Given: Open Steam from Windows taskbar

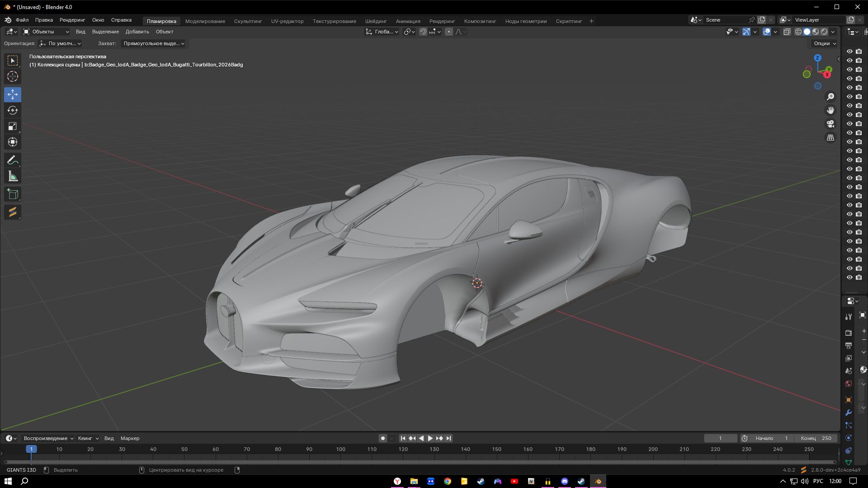Looking at the screenshot, I should tap(481, 481).
